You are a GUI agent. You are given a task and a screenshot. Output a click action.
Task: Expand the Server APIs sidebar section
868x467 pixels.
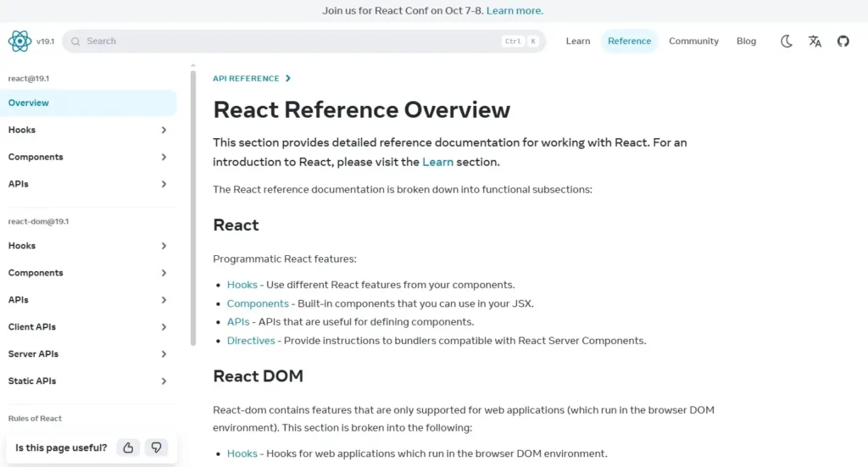[x=164, y=354]
